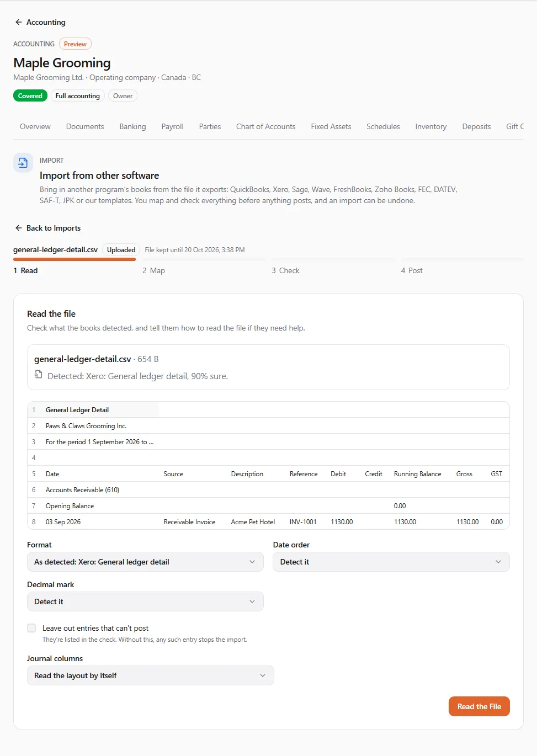The image size is (537, 756).
Task: Open the Journal columns dropdown
Action: [x=151, y=675]
